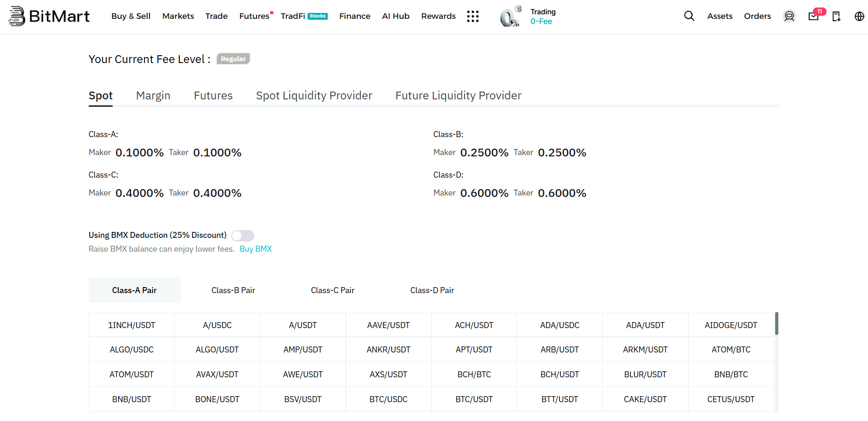Open TradFi Stocks menu item
Viewport: 868px width, 421px height.
(x=304, y=16)
